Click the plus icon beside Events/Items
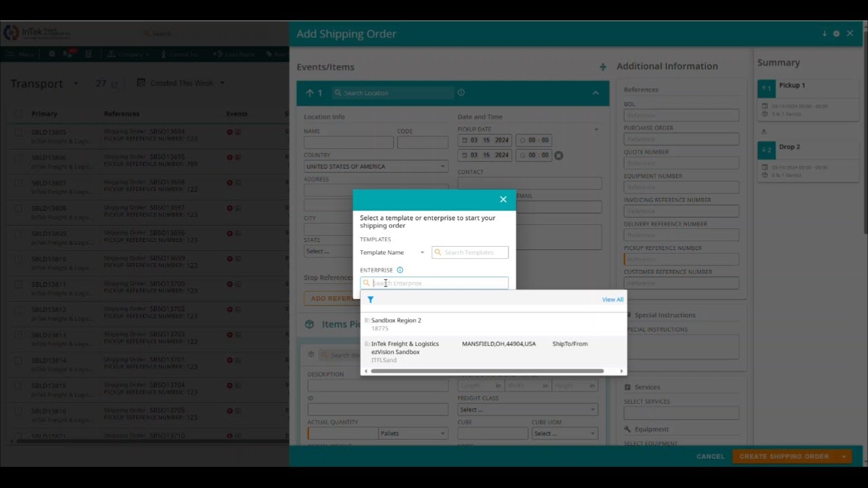868x488 pixels. coord(603,67)
